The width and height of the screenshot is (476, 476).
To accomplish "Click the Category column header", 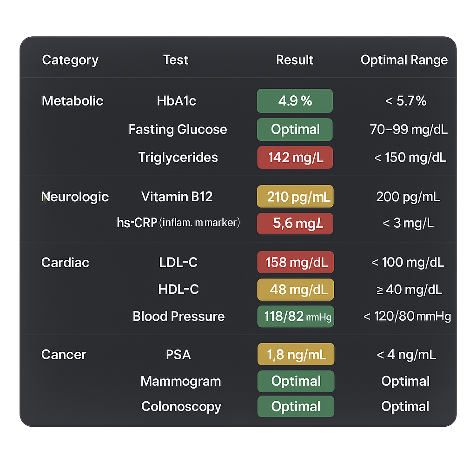I will [70, 60].
